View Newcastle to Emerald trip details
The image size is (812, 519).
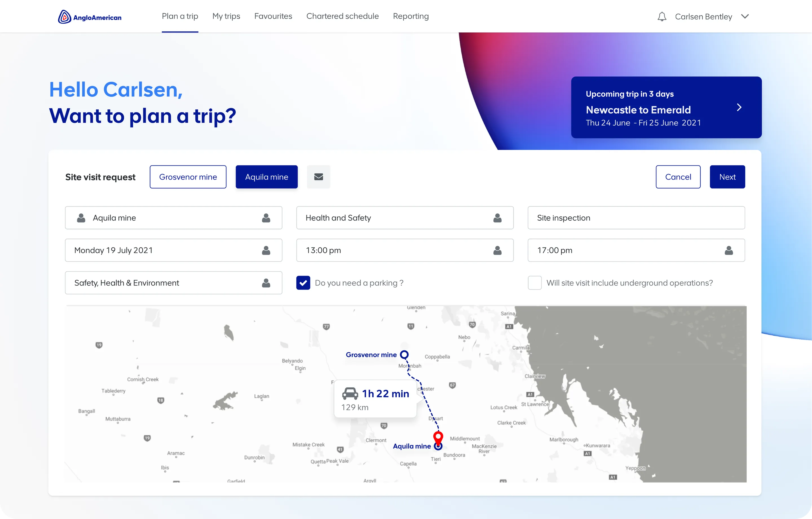coord(666,107)
